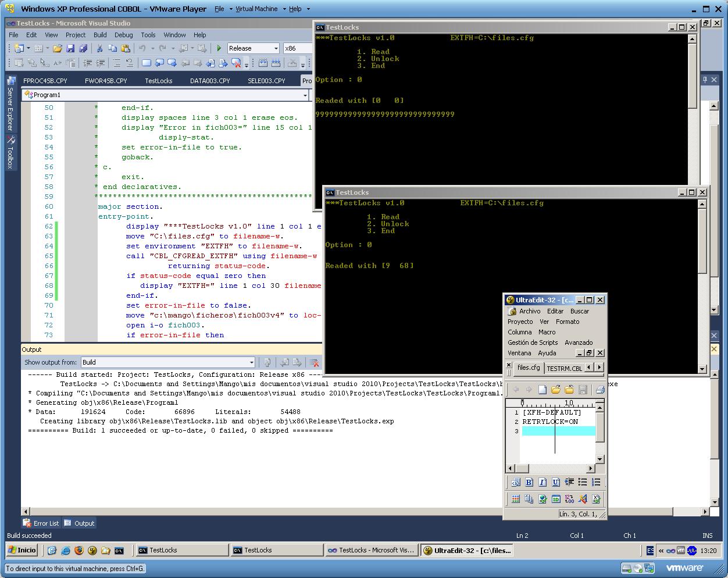Switch to the DATA003.CPY editor tab

pyautogui.click(x=210, y=81)
